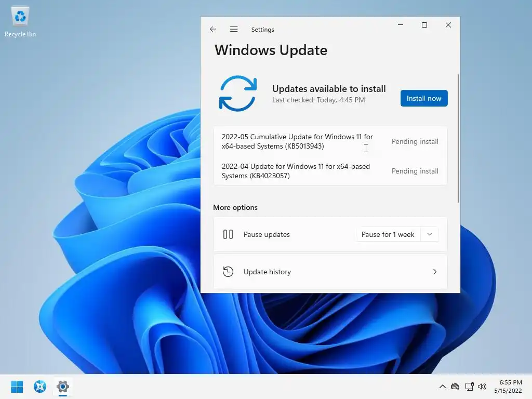This screenshot has height=399, width=532.
Task: Select the KB4023057 update entry
Action: pyautogui.click(x=330, y=171)
